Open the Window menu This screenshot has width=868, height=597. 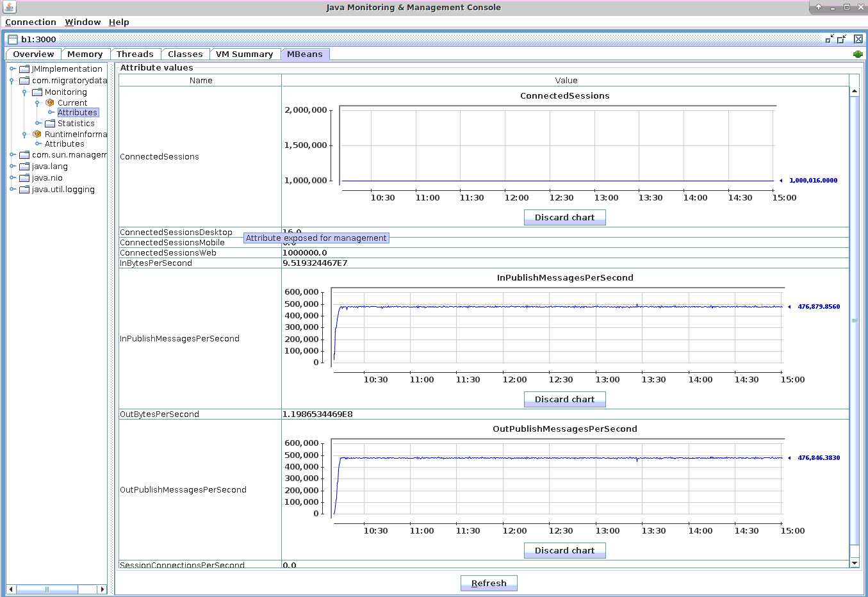pos(83,22)
